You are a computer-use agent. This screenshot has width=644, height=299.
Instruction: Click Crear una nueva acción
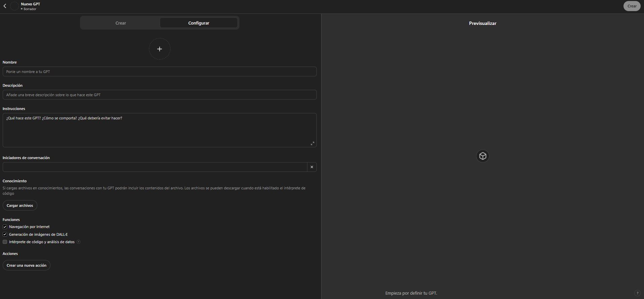click(x=27, y=265)
